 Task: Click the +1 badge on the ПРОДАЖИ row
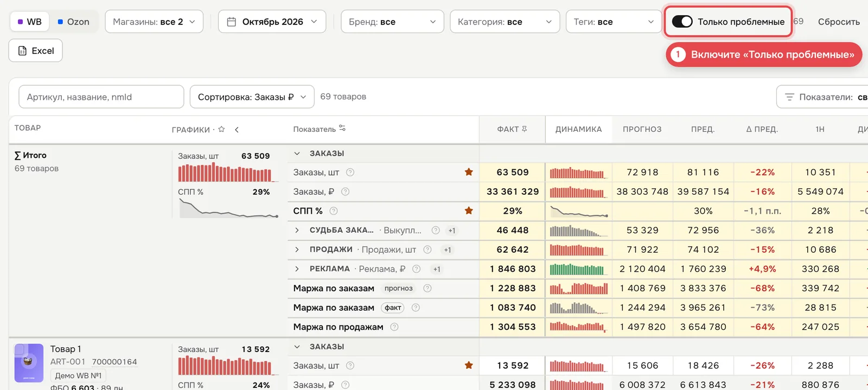click(x=448, y=250)
